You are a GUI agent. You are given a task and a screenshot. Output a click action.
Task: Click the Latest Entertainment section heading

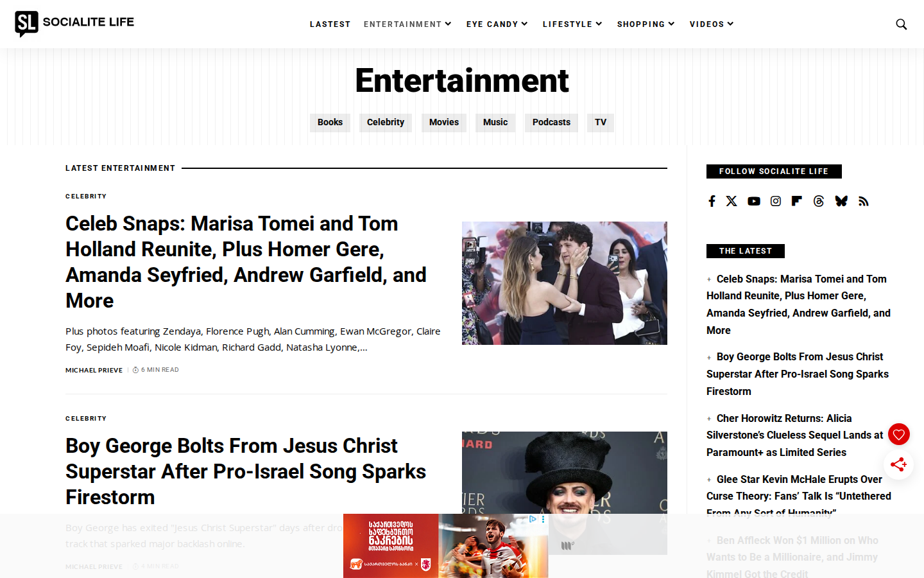[x=120, y=168]
